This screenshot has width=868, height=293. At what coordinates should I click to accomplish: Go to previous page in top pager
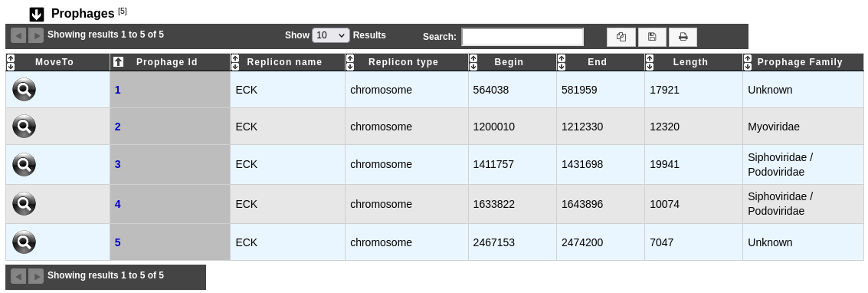pos(19,35)
